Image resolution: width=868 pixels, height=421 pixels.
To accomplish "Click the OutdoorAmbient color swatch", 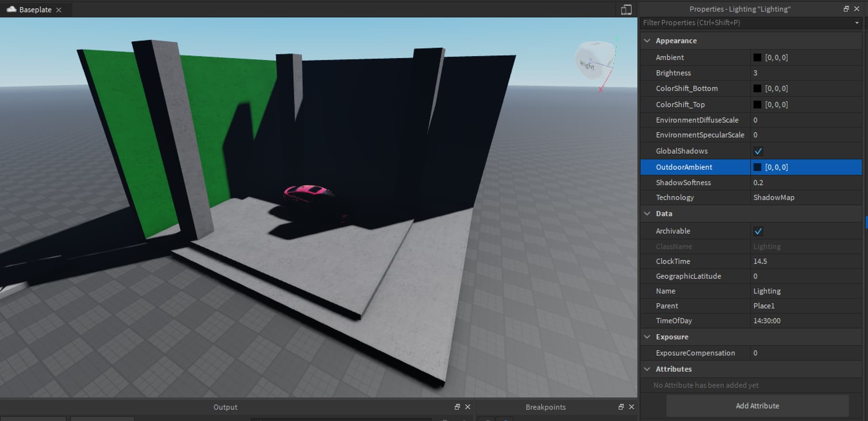I will point(758,167).
